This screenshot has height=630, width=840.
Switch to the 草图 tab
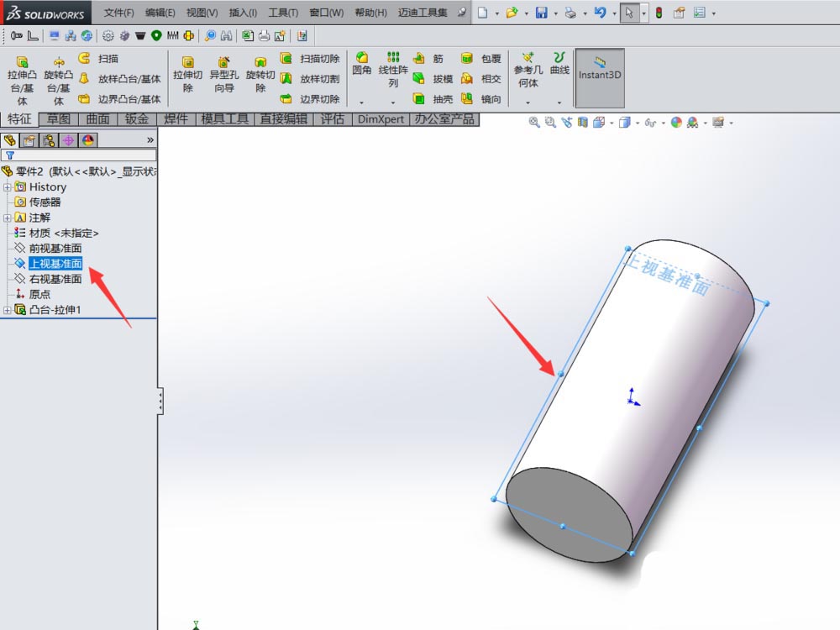click(x=59, y=119)
